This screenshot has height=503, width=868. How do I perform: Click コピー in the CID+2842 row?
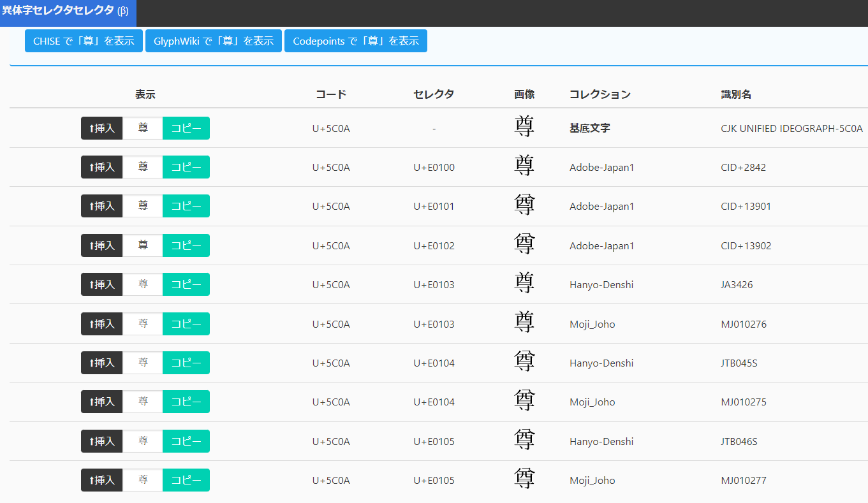pos(186,167)
